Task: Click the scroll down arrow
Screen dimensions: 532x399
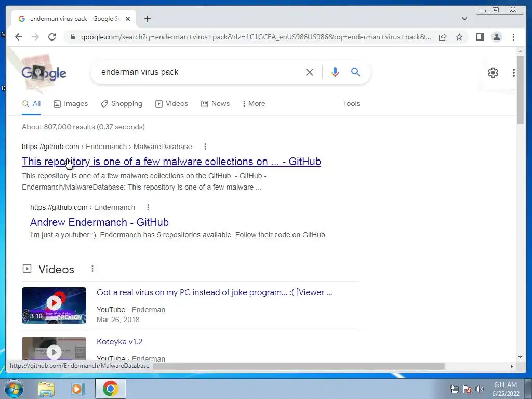Action: [x=520, y=357]
